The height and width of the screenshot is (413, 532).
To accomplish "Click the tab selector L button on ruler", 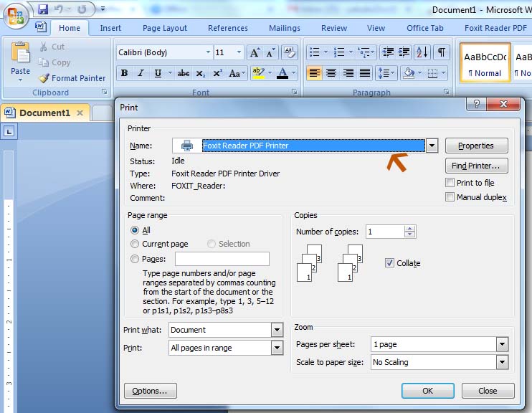I will coord(9,131).
